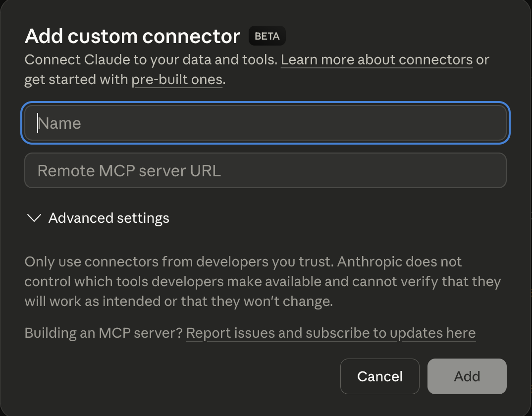
Task: Expand Advanced settings chevron
Action: point(34,218)
